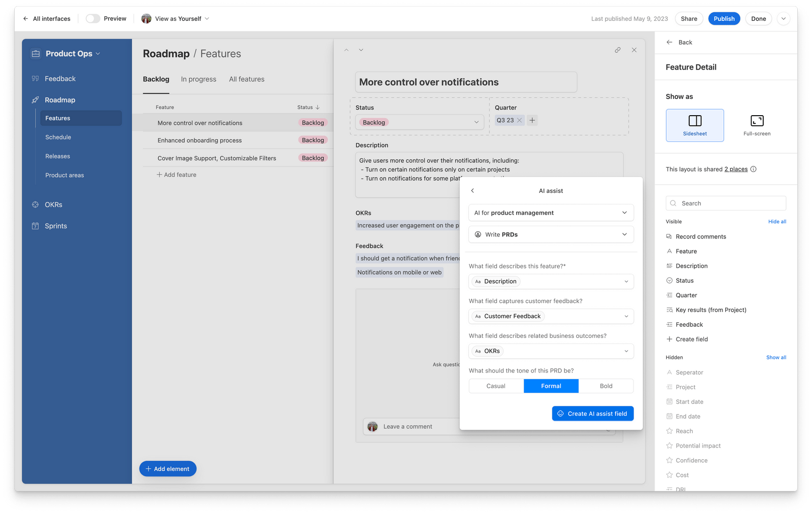This screenshot has height=514, width=812.
Task: Select Casual tone for the PRD
Action: [x=495, y=386]
